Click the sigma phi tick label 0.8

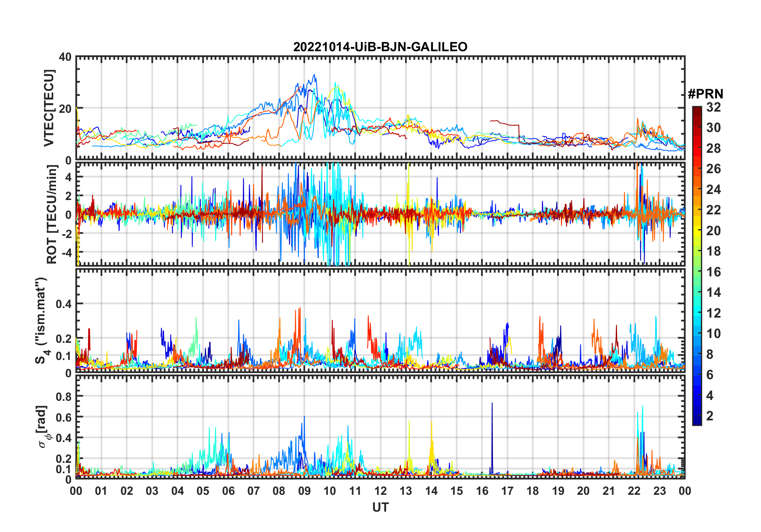coord(64,396)
